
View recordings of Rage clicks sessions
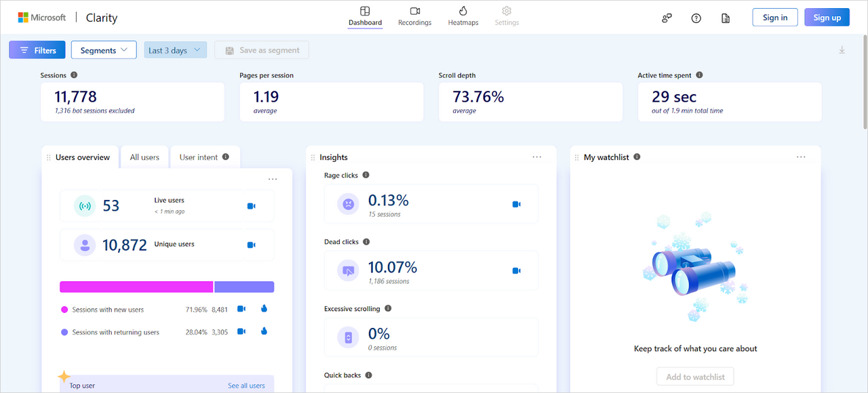click(x=516, y=204)
